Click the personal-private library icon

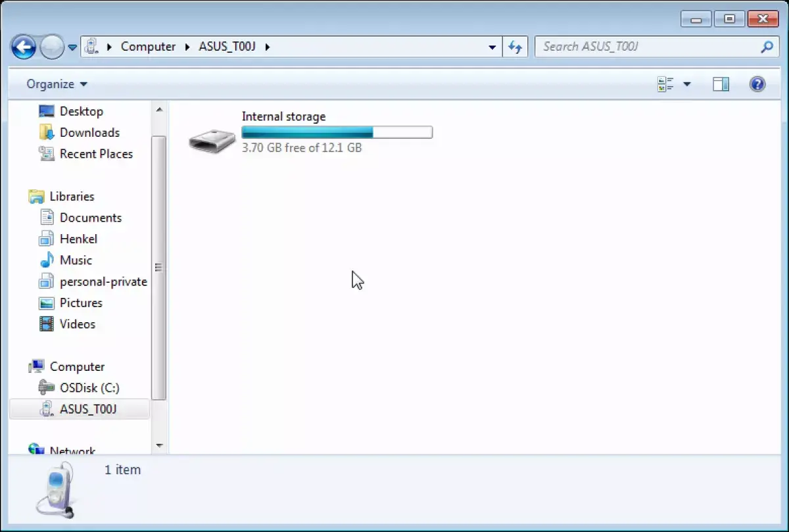click(47, 281)
